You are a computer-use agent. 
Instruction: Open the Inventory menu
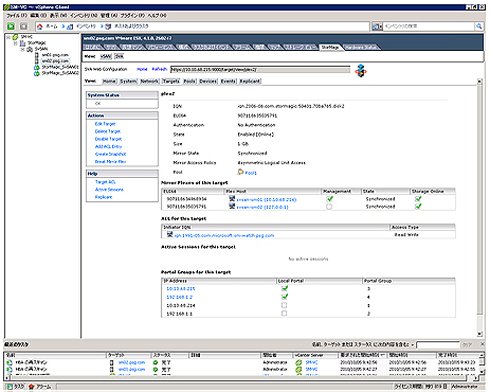pyautogui.click(x=83, y=16)
